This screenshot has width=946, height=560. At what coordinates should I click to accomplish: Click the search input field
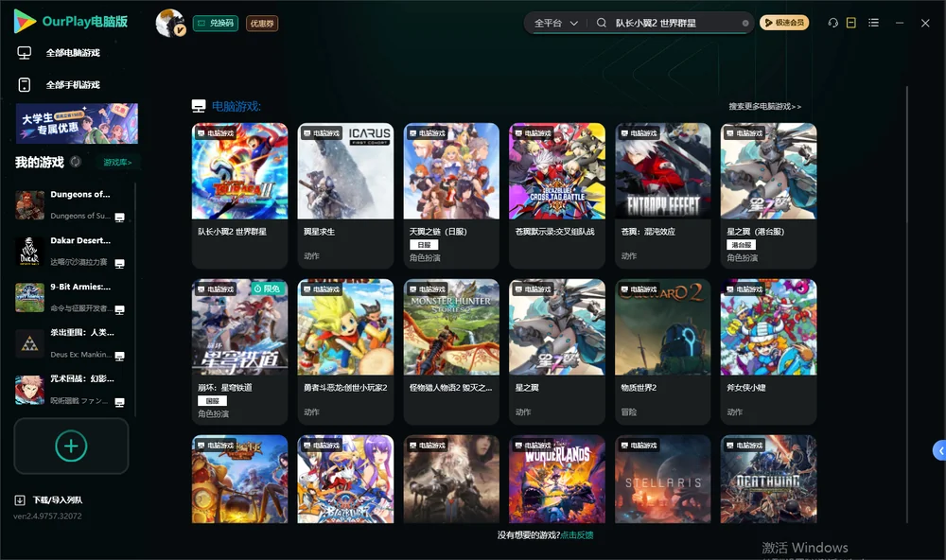click(x=677, y=23)
